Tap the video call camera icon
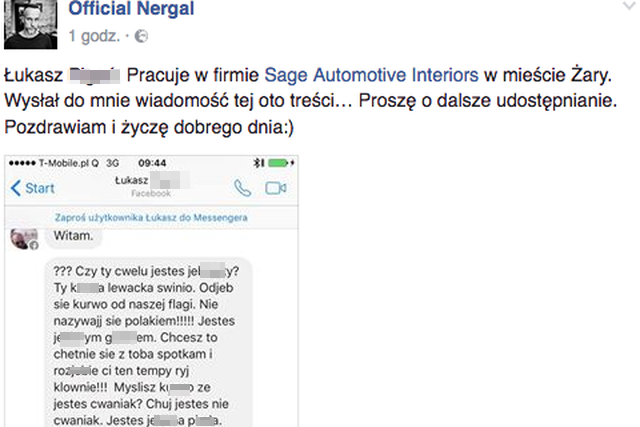The height and width of the screenshot is (427, 640). [x=276, y=188]
